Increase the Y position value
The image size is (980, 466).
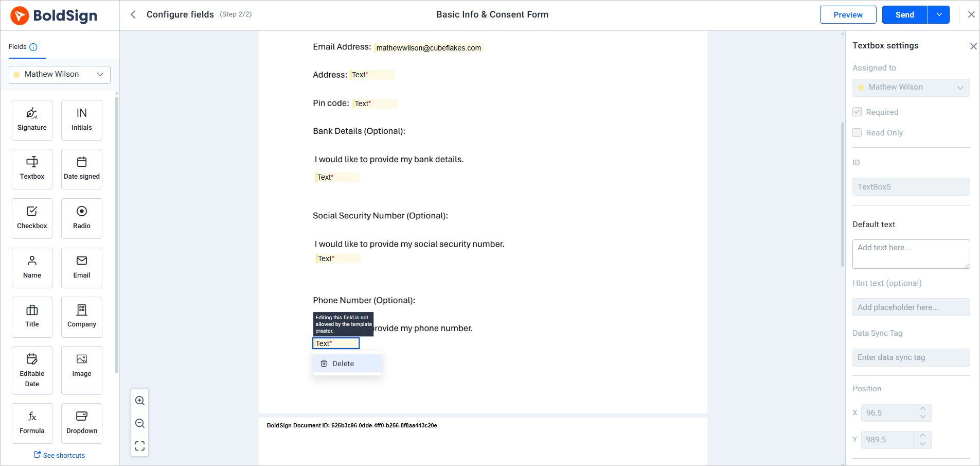pos(923,435)
